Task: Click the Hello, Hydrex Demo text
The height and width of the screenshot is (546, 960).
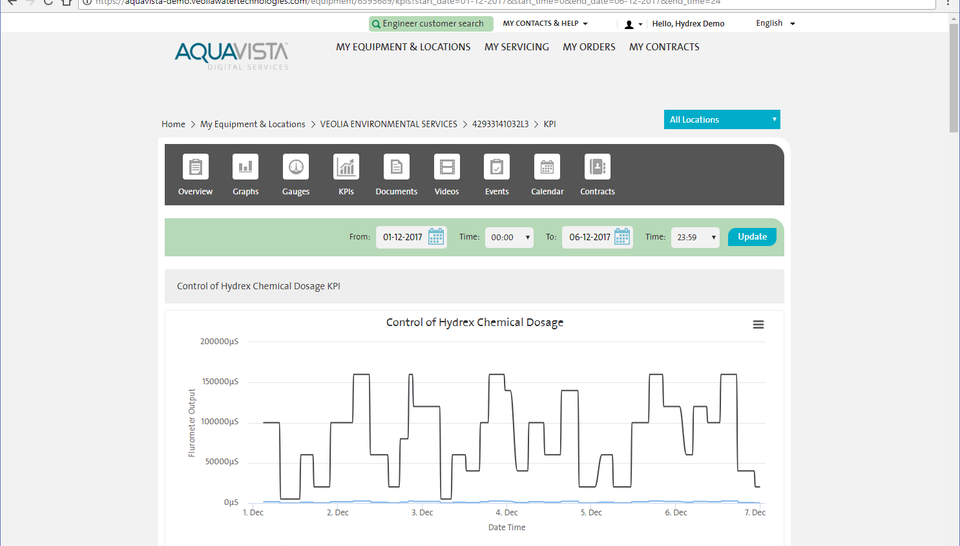Action: [x=688, y=24]
